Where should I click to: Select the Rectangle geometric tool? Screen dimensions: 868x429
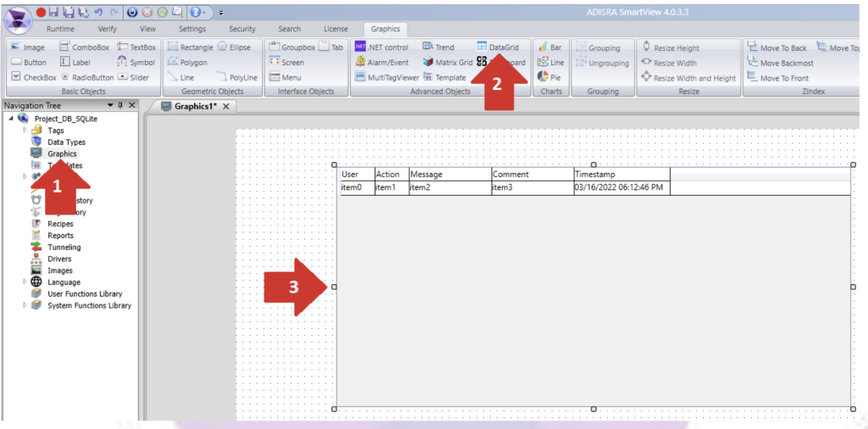[190, 47]
